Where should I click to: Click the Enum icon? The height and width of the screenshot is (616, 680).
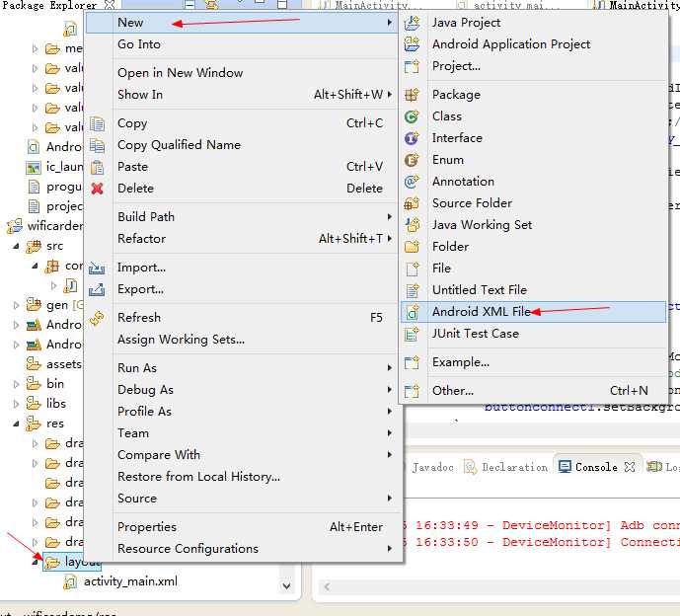pyautogui.click(x=412, y=160)
